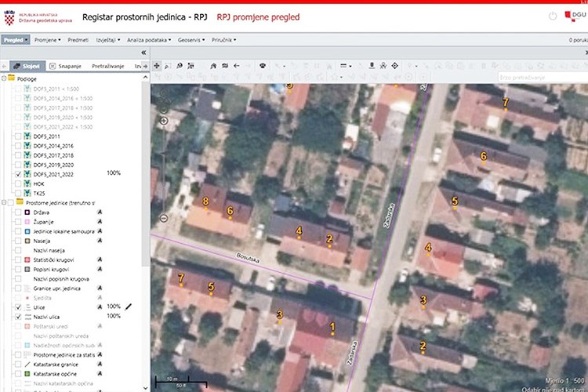
Task: Enable the Katastarske općine layer
Action: [16, 375]
